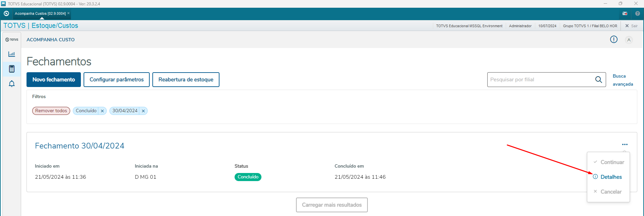
Task: Click the 21/05/2024 às 11:46 value
Action: (360, 177)
